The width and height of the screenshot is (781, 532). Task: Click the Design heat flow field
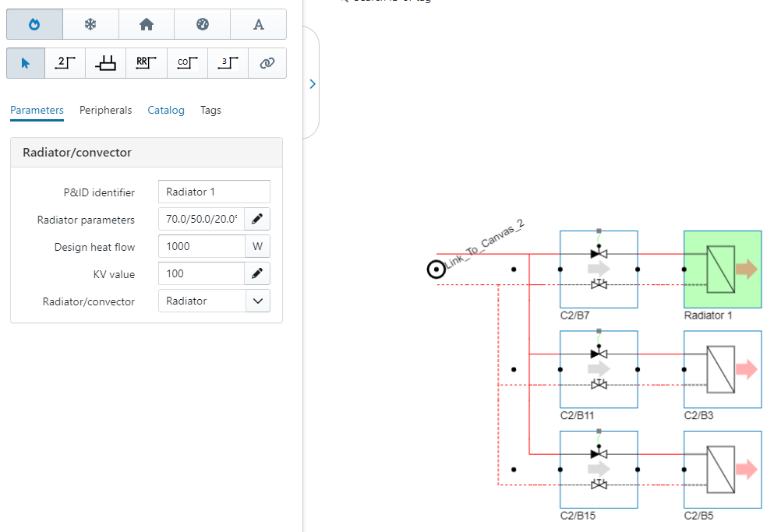pos(201,247)
